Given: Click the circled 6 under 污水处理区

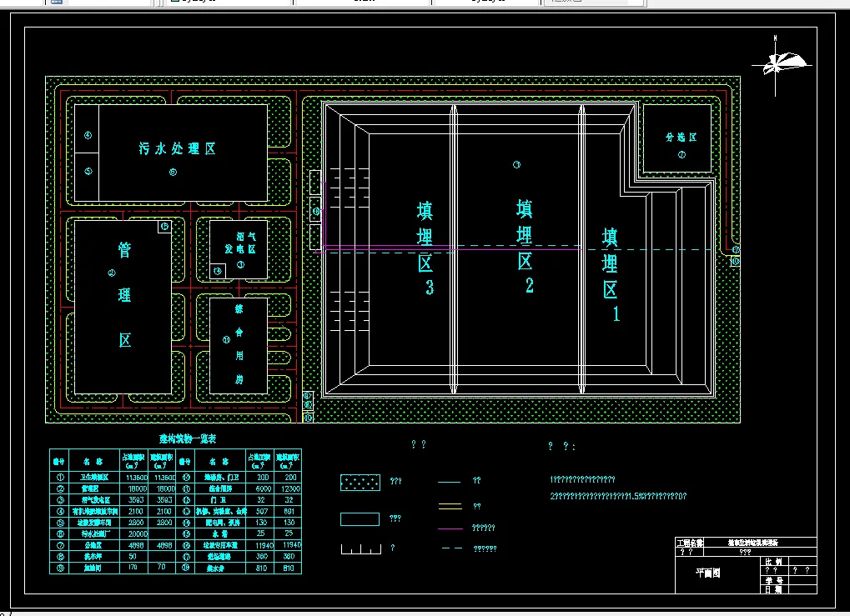Looking at the screenshot, I should click(173, 173).
